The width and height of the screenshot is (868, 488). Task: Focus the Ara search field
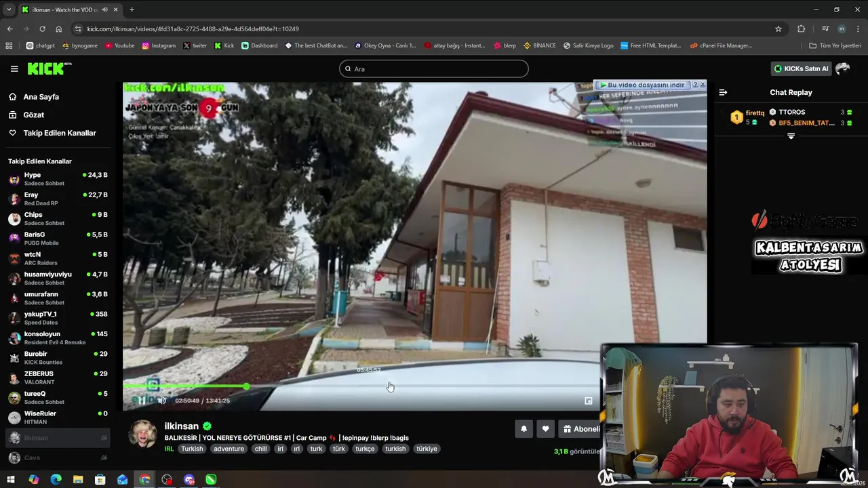[x=434, y=68]
